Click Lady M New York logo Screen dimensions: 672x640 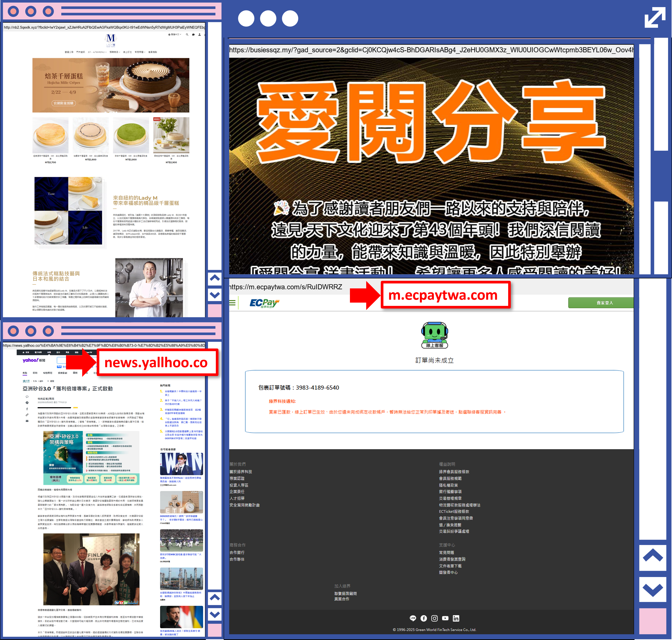click(111, 40)
